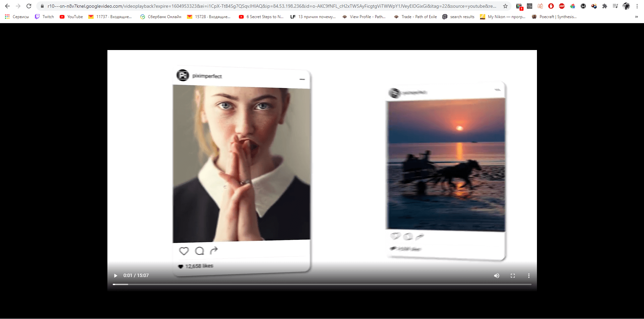Open the Poecraft Synthesis bookmark
The image size is (644, 319).
point(554,17)
